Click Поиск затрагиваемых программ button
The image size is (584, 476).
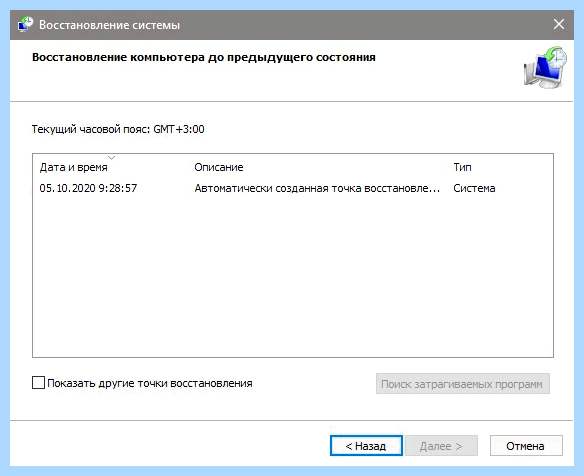[x=463, y=384]
